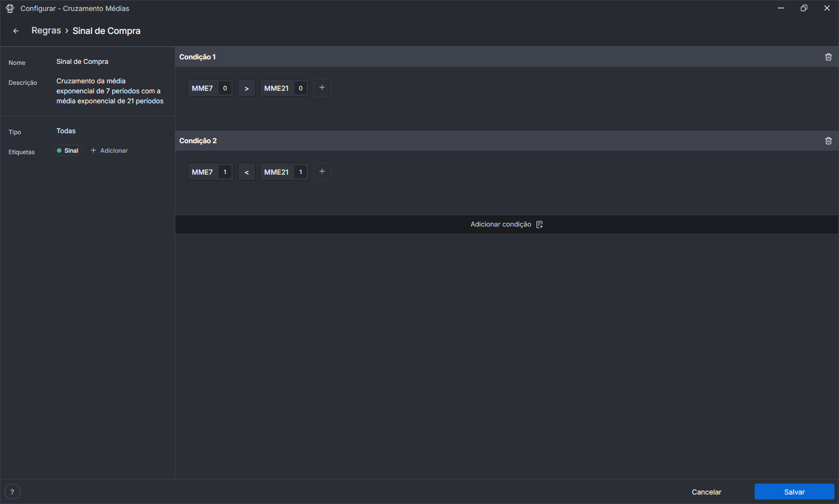Viewport: 839px width, 504px height.
Task: Click Sinal de Compra breadcrumb
Action: click(106, 31)
